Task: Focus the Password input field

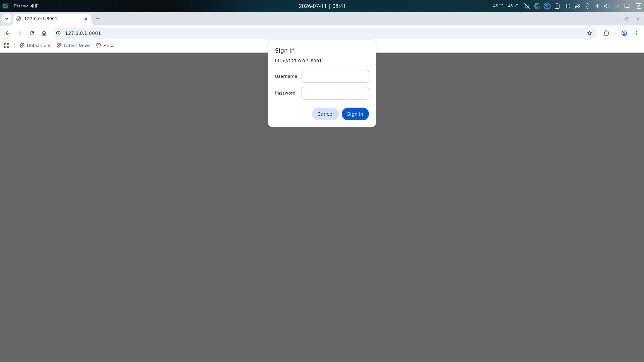Action: pos(335,93)
